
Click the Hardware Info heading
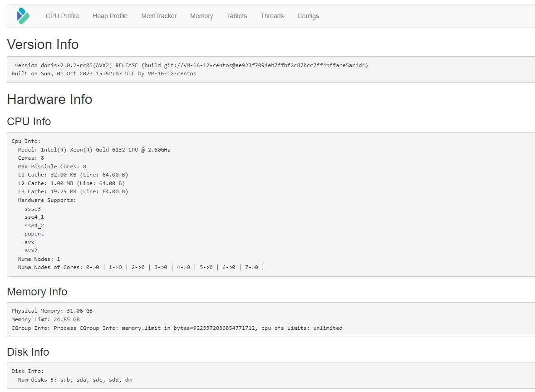pos(49,99)
